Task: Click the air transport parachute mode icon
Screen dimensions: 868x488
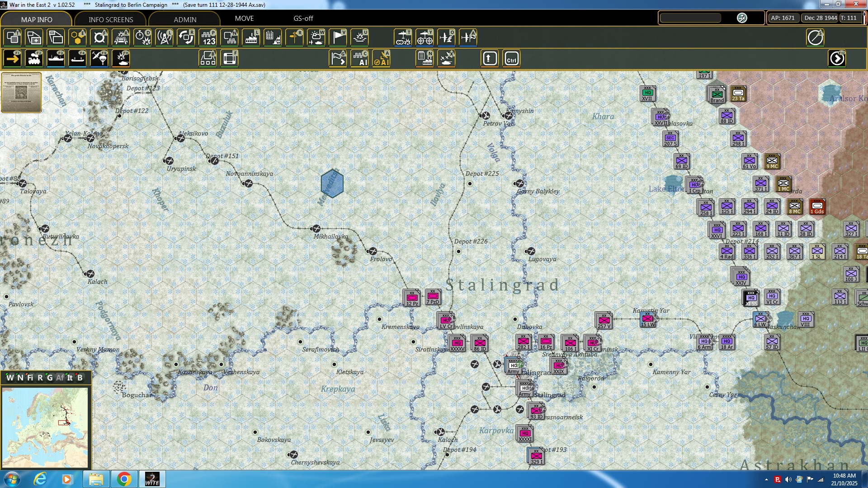Action: click(x=99, y=59)
